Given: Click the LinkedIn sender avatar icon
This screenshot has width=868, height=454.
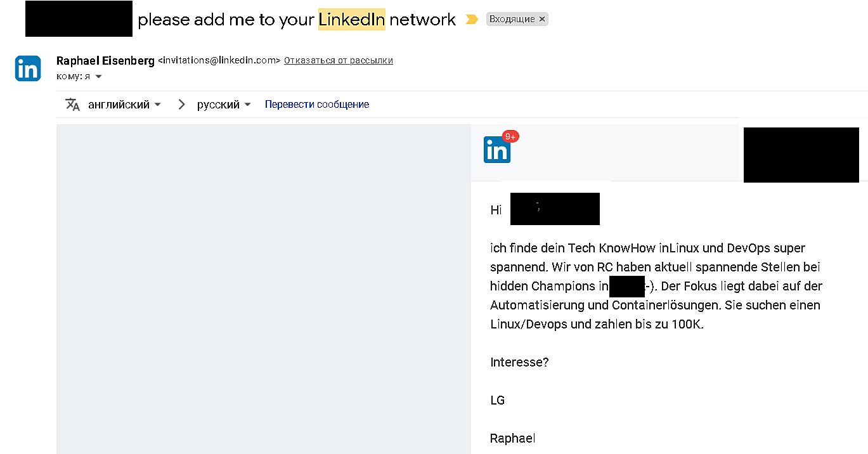Looking at the screenshot, I should pyautogui.click(x=28, y=68).
